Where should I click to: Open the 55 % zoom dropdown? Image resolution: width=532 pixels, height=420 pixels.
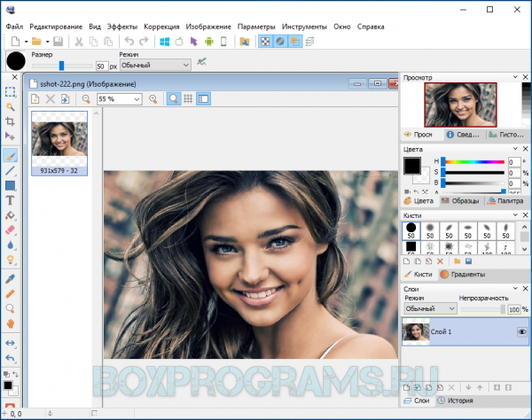pos(119,99)
